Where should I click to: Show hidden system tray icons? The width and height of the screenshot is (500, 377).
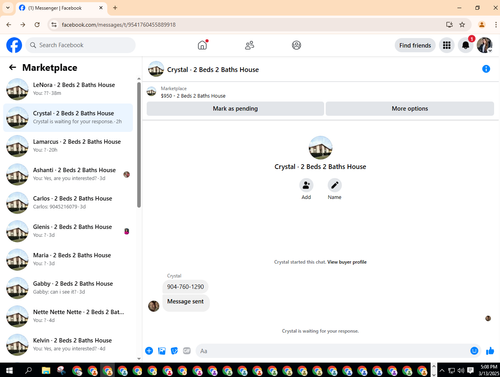[x=442, y=370]
